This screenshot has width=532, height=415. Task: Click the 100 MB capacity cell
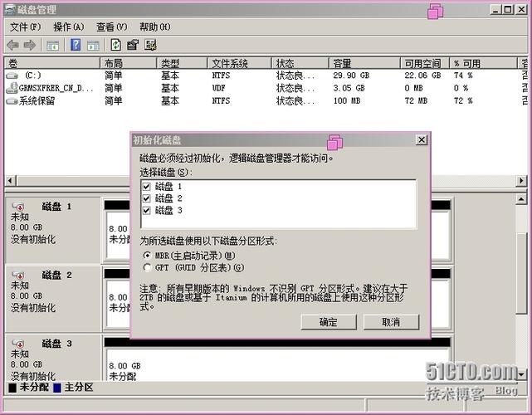[346, 100]
